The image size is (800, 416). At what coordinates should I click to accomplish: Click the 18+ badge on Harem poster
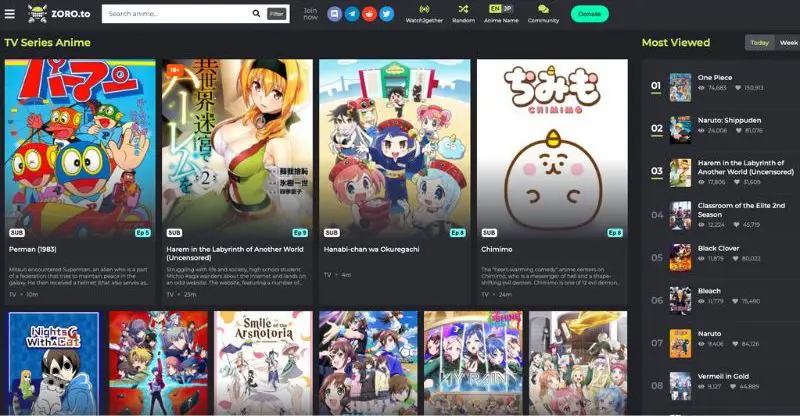point(174,69)
